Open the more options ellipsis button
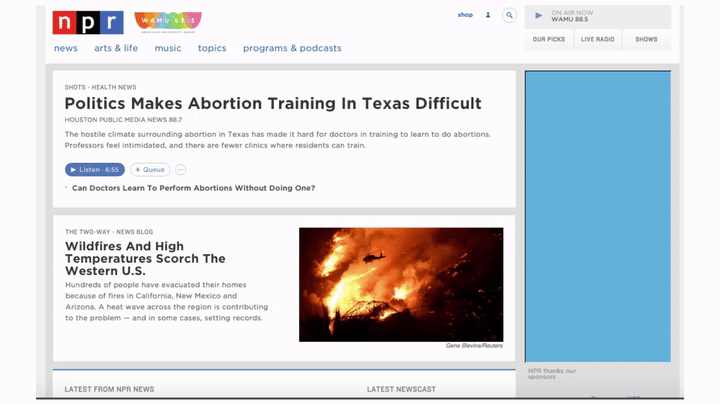 [x=181, y=170]
